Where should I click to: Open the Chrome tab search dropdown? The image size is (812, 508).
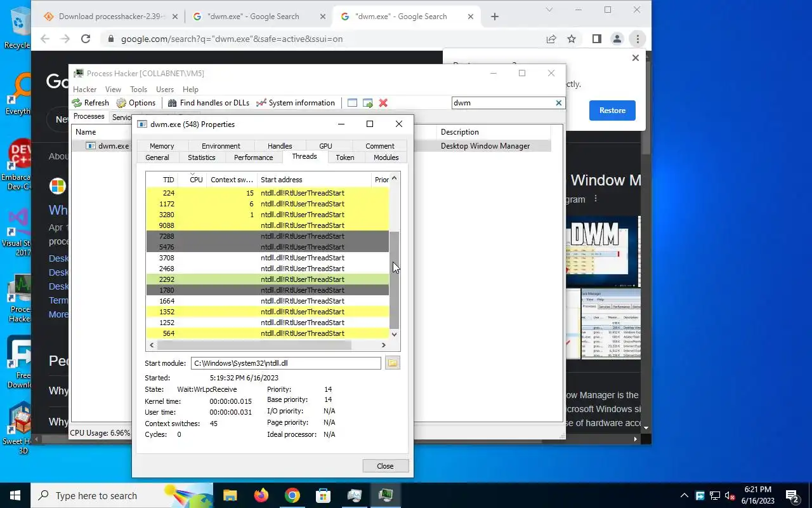point(549,10)
